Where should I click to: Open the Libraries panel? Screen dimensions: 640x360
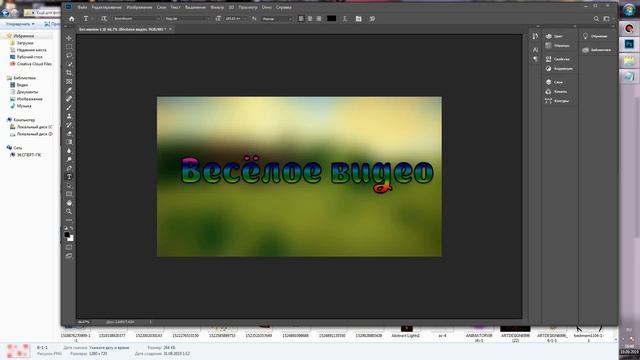tap(596, 50)
